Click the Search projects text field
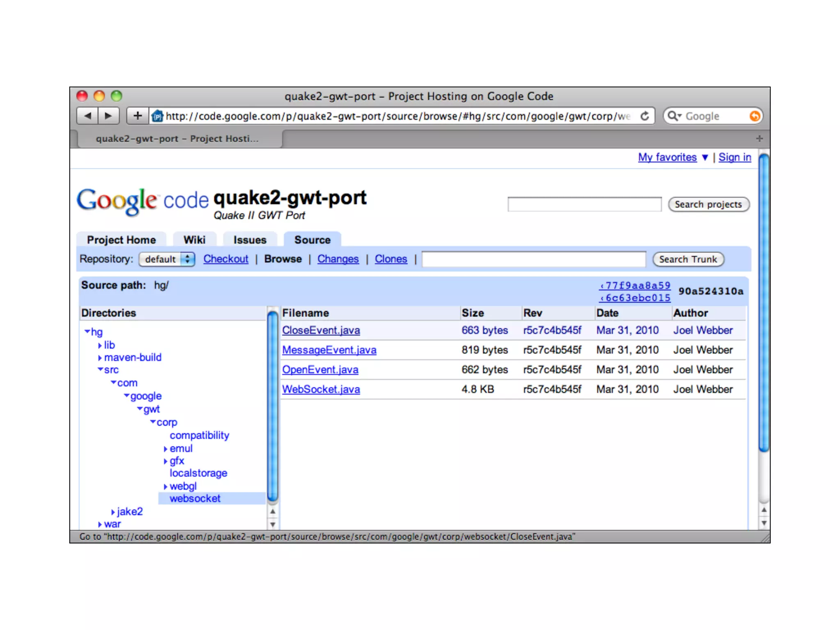 tap(584, 204)
